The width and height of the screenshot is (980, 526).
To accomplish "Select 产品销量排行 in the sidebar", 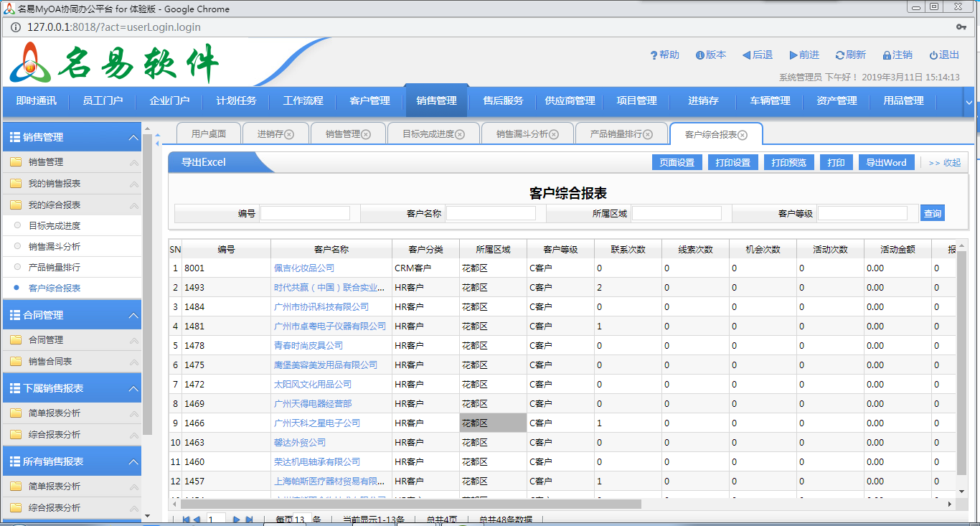I will pos(55,267).
